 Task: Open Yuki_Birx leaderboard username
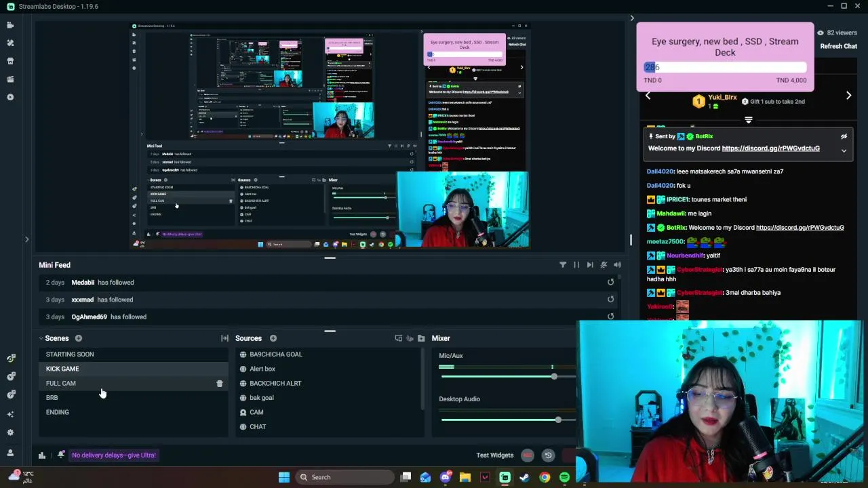click(x=722, y=97)
